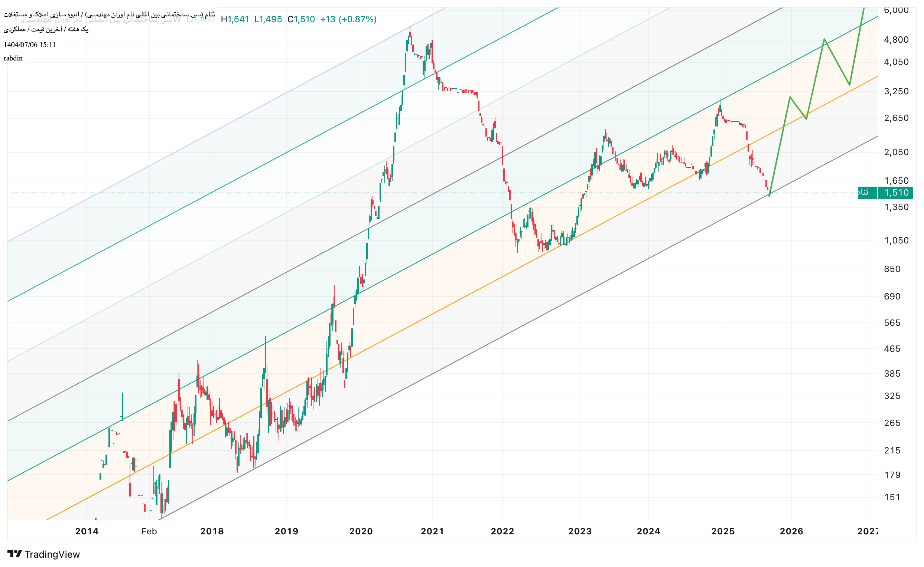Click the +13 (+0.87%) change value

(348, 19)
